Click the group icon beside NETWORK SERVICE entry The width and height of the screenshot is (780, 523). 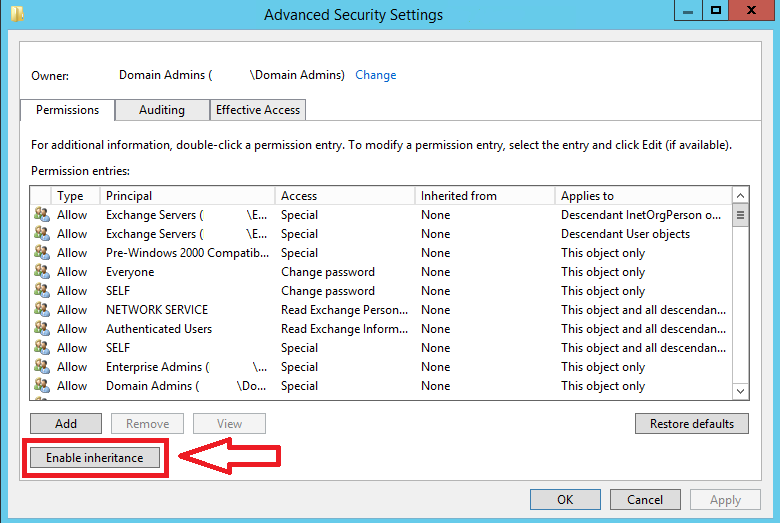tap(42, 309)
